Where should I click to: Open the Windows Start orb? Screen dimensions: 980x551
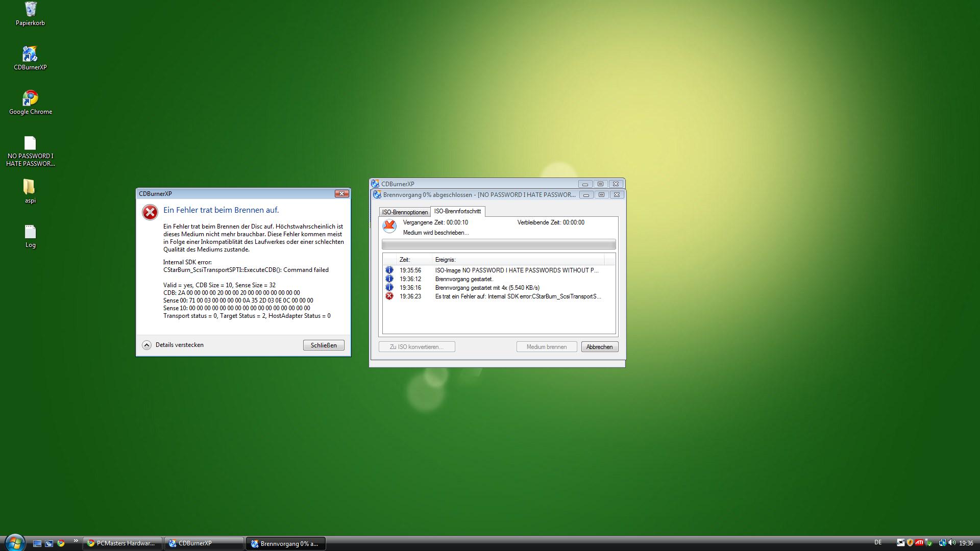pyautogui.click(x=14, y=543)
